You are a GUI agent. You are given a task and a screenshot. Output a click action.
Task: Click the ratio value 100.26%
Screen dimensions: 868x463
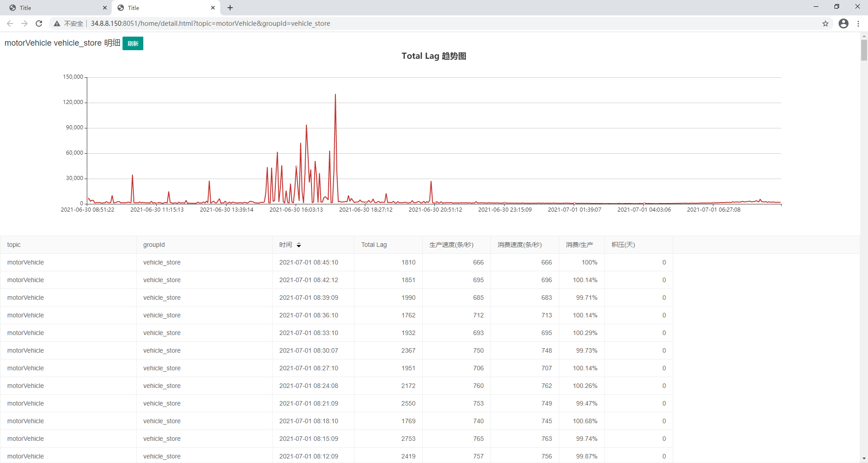585,386
